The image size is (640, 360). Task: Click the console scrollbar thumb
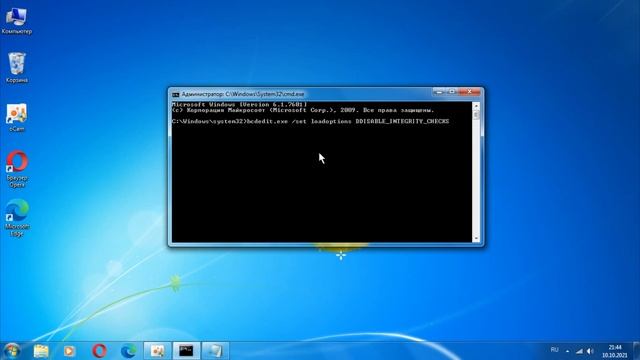476,116
